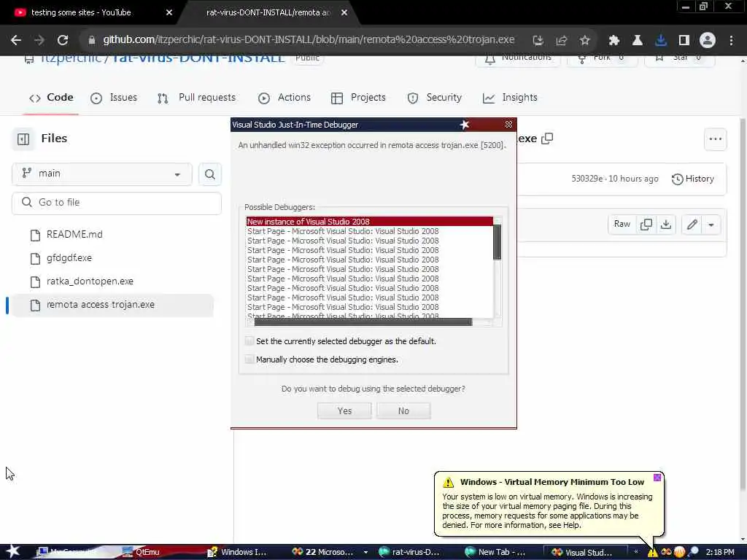Open the edit options dropdown arrow
This screenshot has height=560, width=747.
pyautogui.click(x=711, y=225)
